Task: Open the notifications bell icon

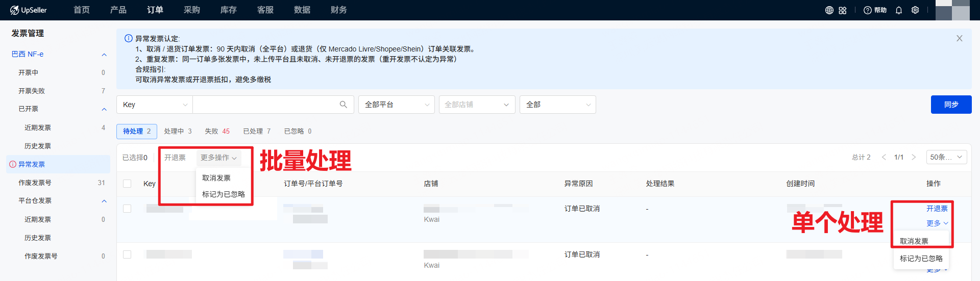Action: (899, 10)
